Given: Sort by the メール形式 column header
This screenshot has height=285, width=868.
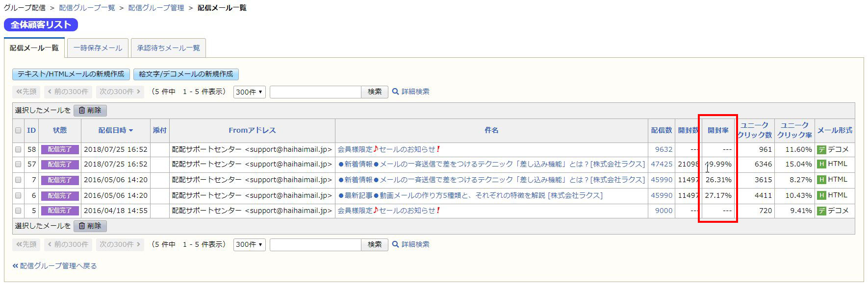Looking at the screenshot, I should (835, 130).
